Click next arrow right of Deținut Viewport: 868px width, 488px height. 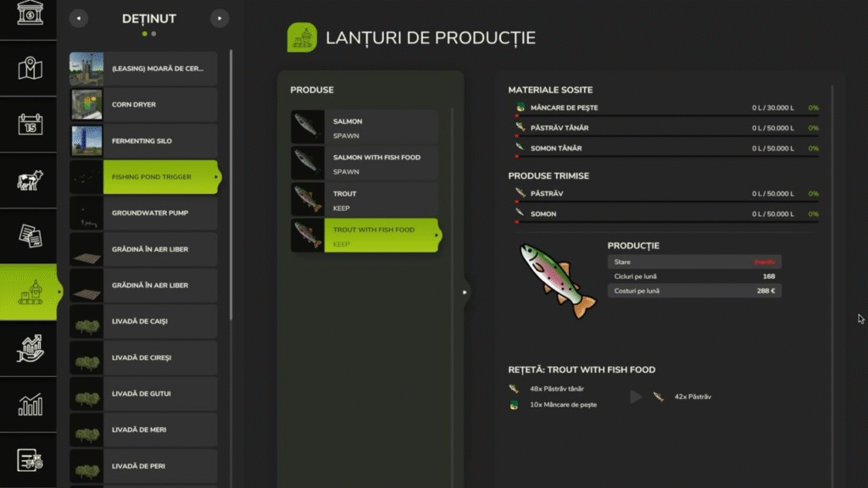click(x=219, y=18)
